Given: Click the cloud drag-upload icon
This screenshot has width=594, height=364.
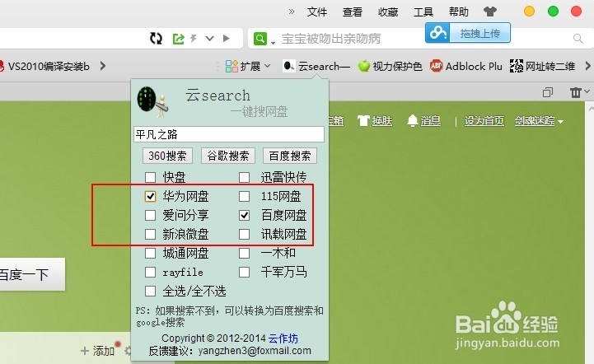Looking at the screenshot, I should tap(437, 33).
